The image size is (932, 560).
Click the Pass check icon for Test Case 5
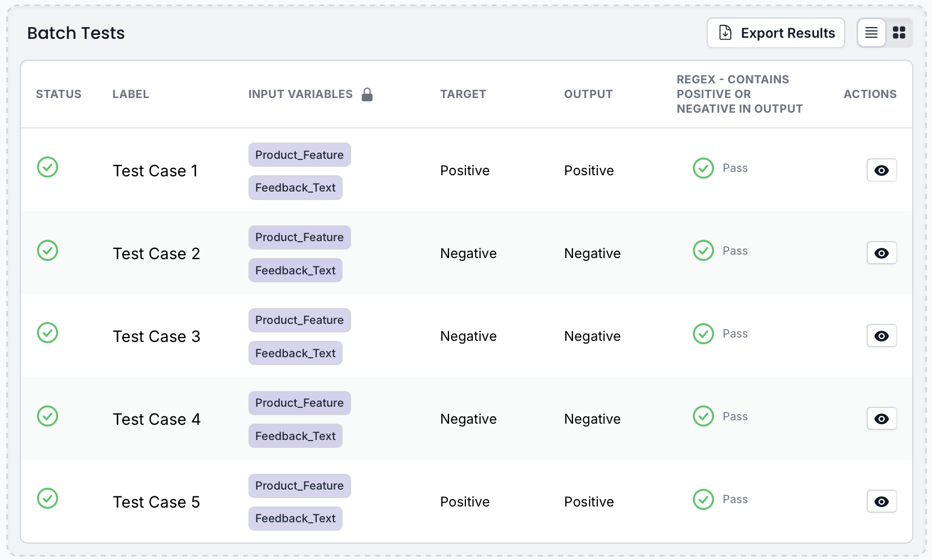click(703, 499)
